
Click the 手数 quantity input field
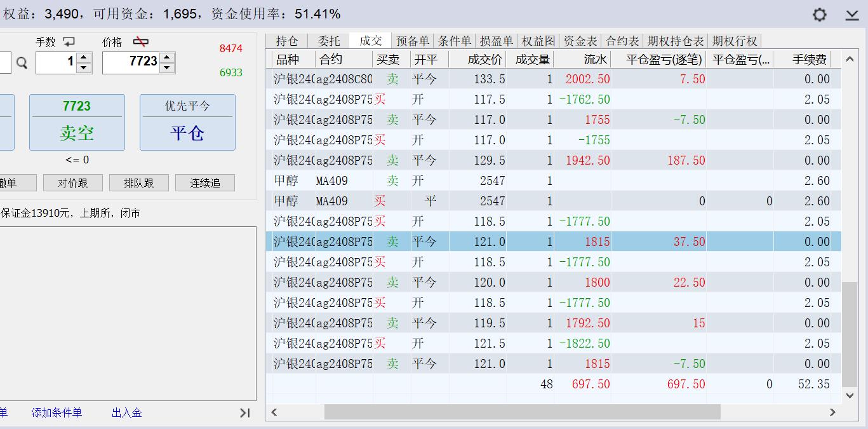point(57,62)
